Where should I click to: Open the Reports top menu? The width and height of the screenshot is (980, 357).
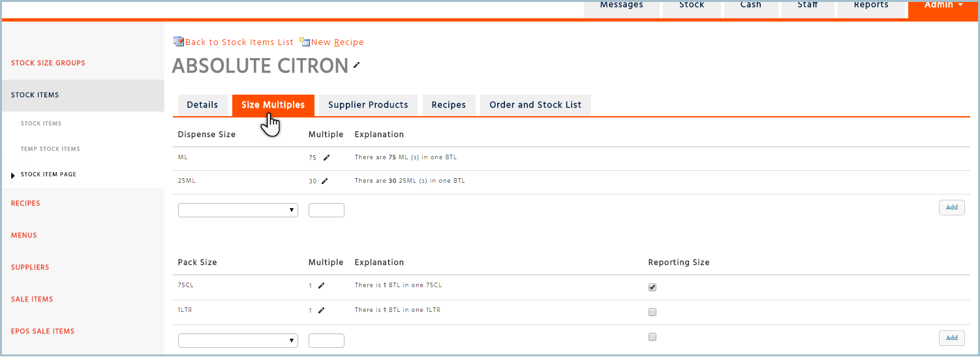coord(872,8)
